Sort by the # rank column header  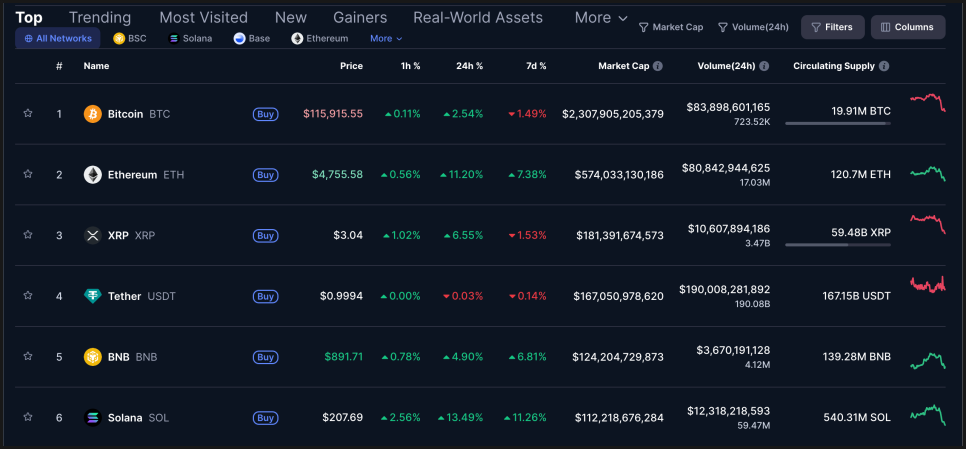[x=59, y=66]
